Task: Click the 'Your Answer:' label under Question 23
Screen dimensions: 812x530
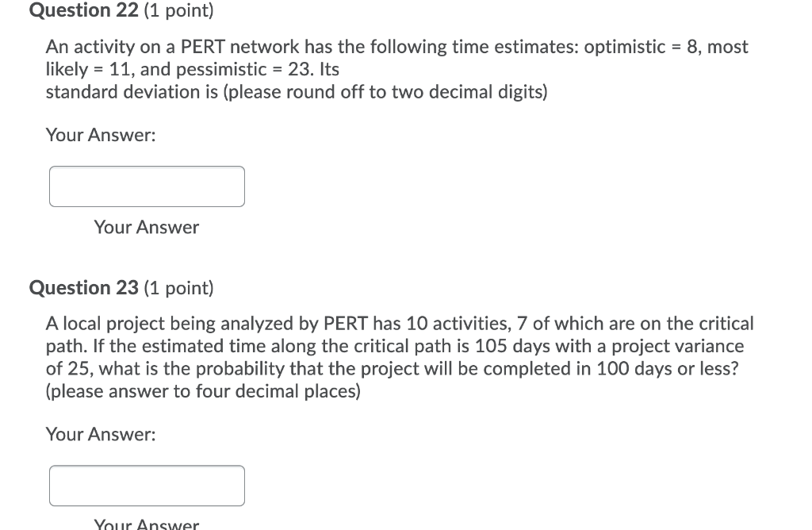Action: click(99, 434)
